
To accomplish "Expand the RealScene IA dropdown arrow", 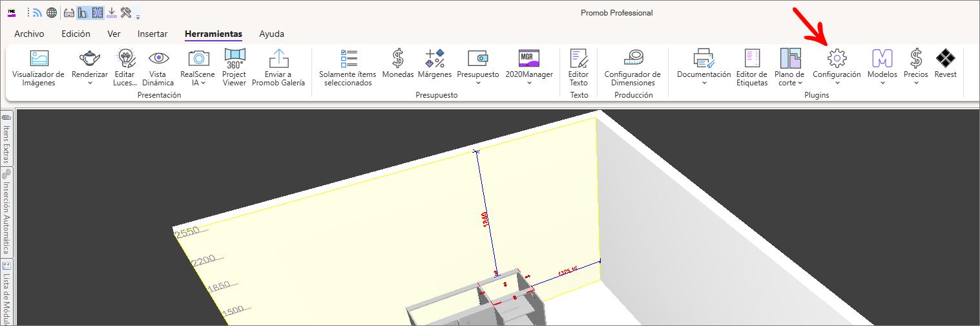I will tap(203, 83).
